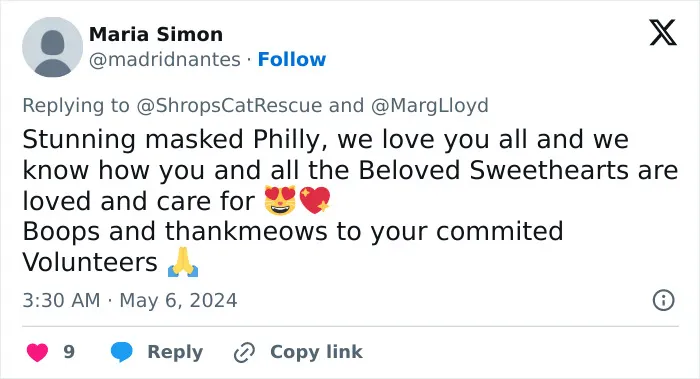Click the praying hands emoji
Screen dimensions: 700x379
pos(183,262)
